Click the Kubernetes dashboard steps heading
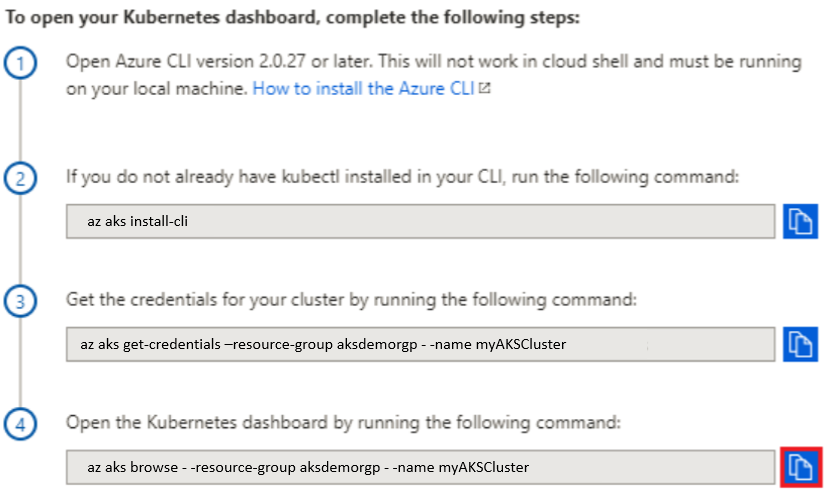 (x=293, y=17)
